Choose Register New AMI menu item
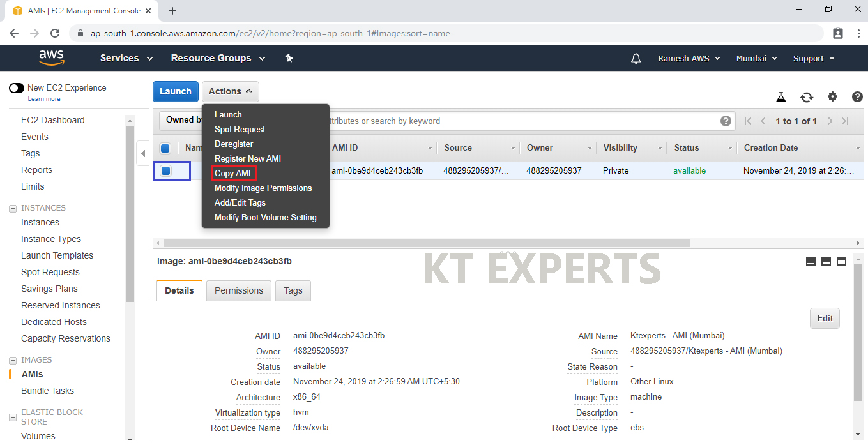Viewport: 868px width, 445px height. 248,159
